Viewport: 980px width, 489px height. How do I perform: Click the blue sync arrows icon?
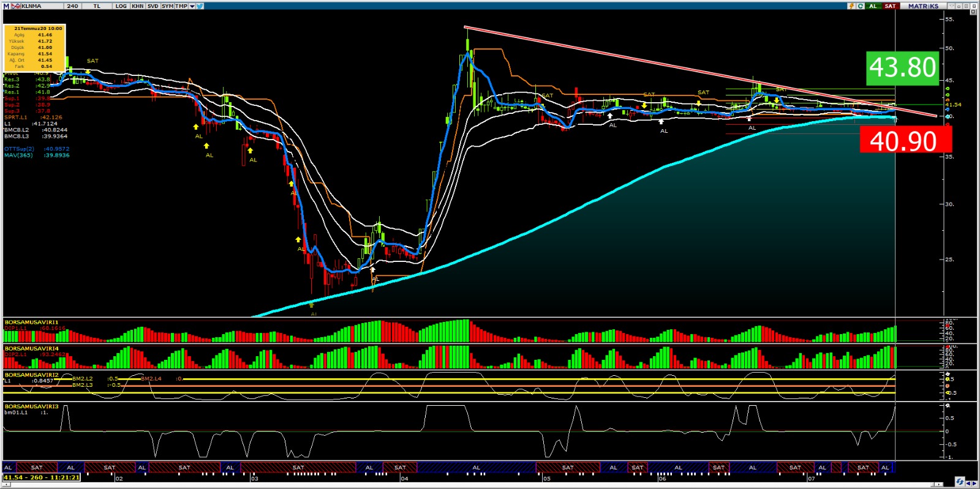coord(960,482)
